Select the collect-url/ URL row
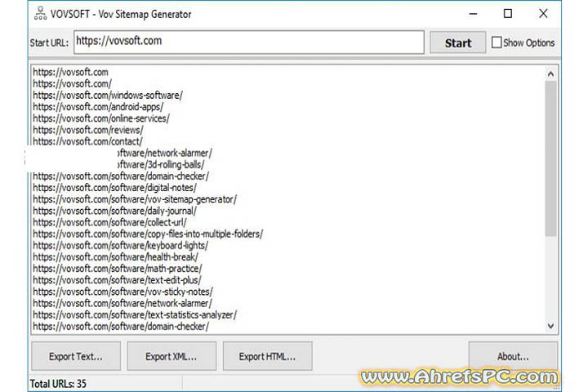The width and height of the screenshot is (588, 392). (110, 222)
